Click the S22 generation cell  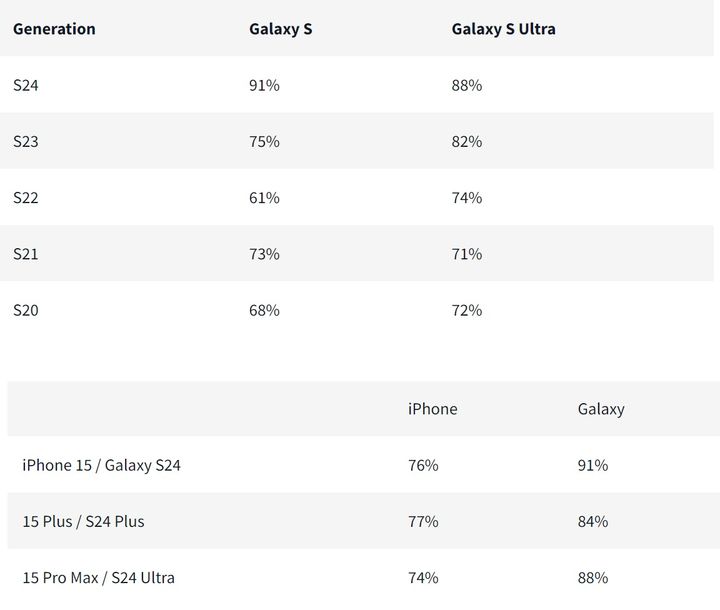tap(26, 198)
